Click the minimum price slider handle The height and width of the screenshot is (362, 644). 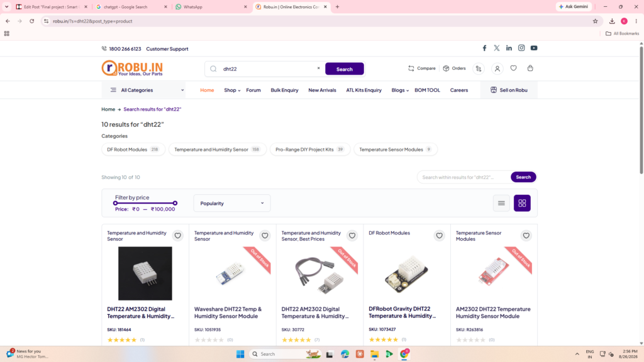click(x=116, y=203)
